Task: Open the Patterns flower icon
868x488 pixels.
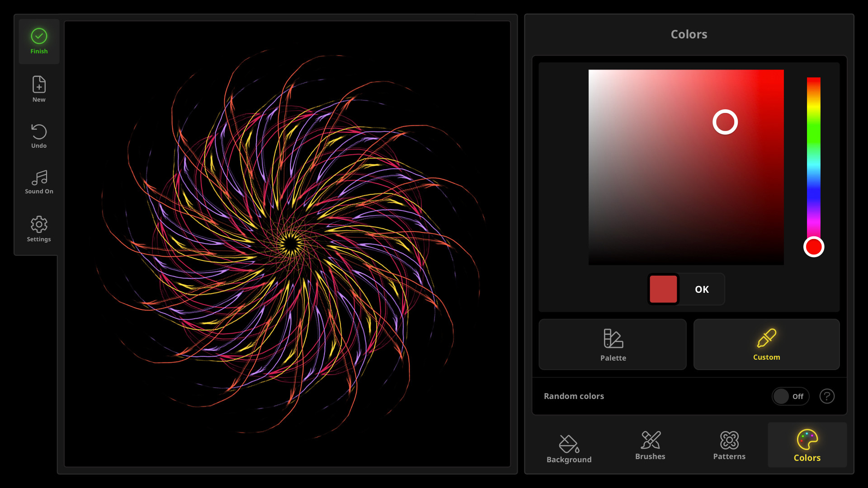Action: point(729,439)
